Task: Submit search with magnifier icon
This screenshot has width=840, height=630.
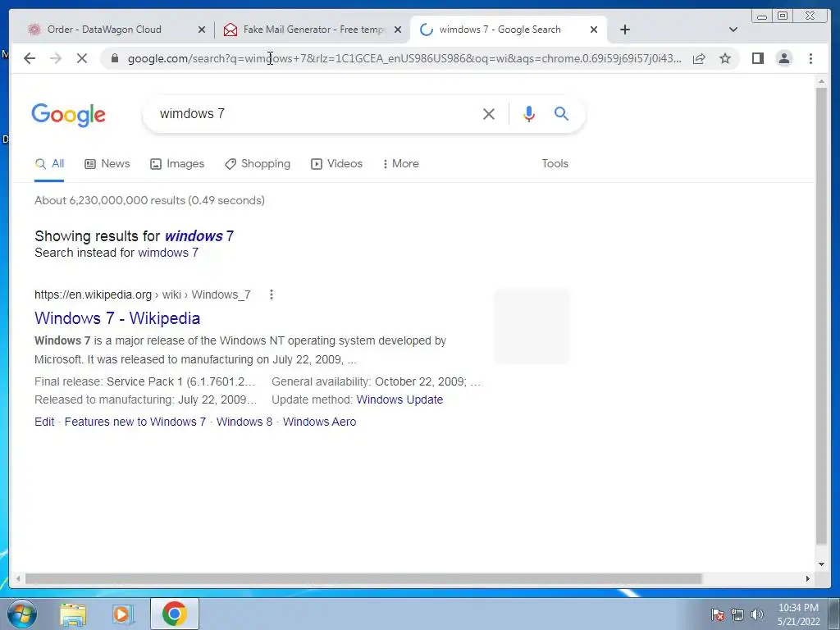Action: coord(561,113)
